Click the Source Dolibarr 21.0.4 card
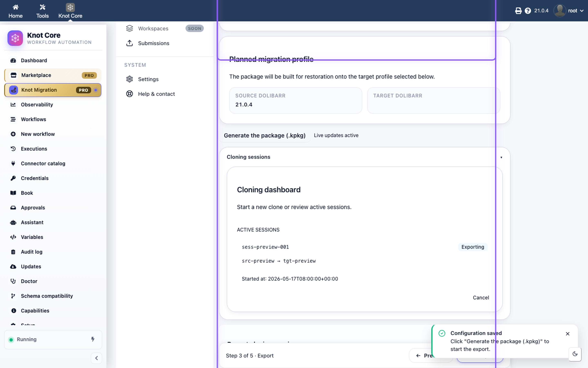The height and width of the screenshot is (368, 588). pyautogui.click(x=295, y=101)
